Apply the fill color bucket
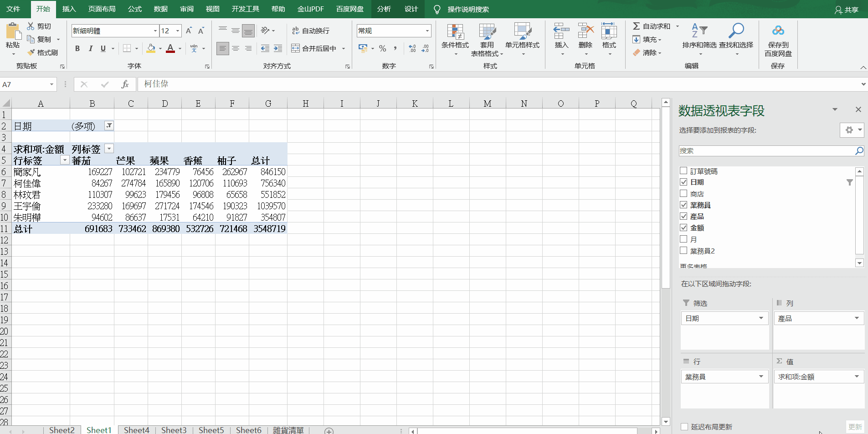 point(151,48)
